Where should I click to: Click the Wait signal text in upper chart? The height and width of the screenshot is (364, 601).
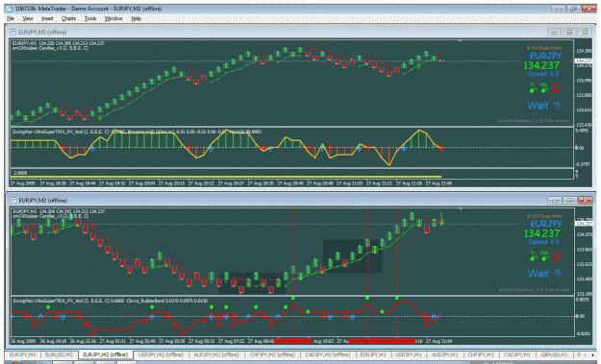pyautogui.click(x=538, y=106)
